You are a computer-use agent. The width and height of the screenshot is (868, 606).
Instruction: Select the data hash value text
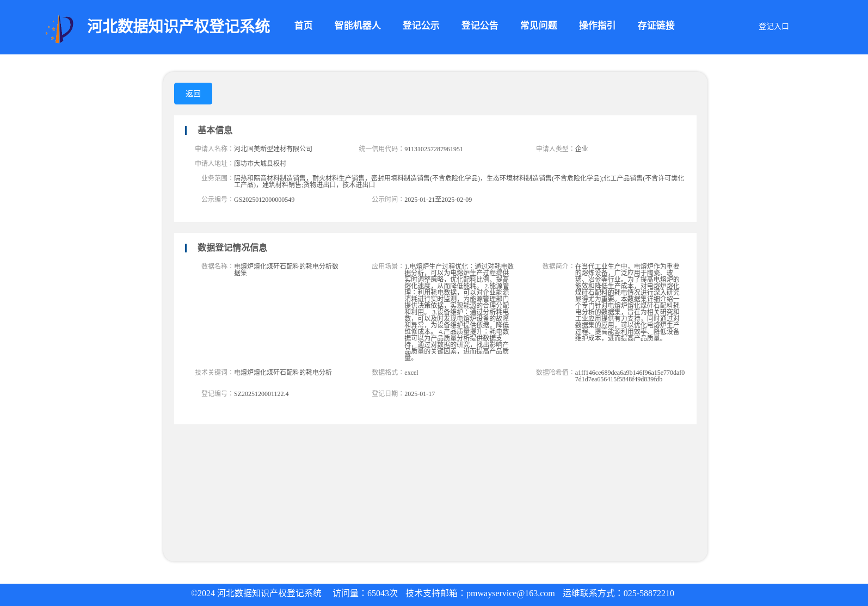tap(630, 376)
